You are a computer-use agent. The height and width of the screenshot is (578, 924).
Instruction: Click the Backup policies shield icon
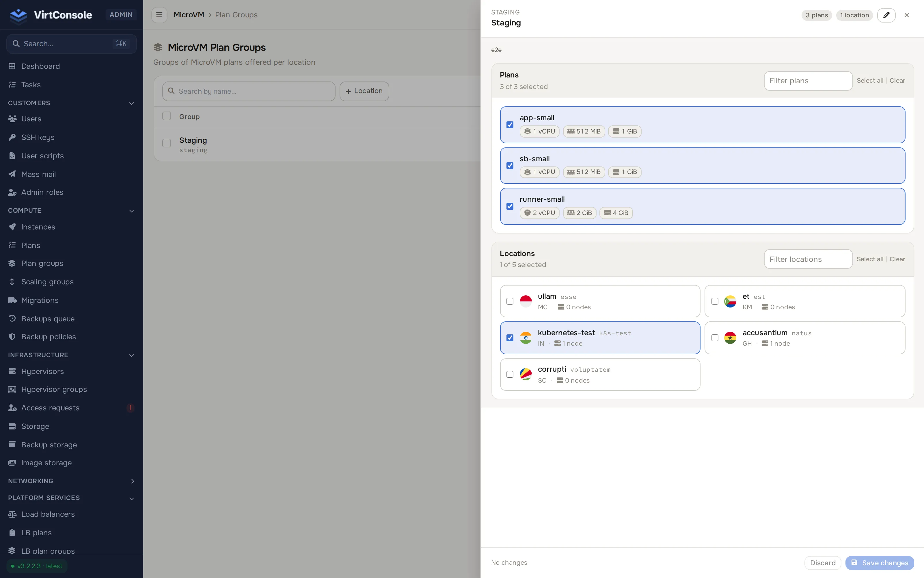(12, 337)
